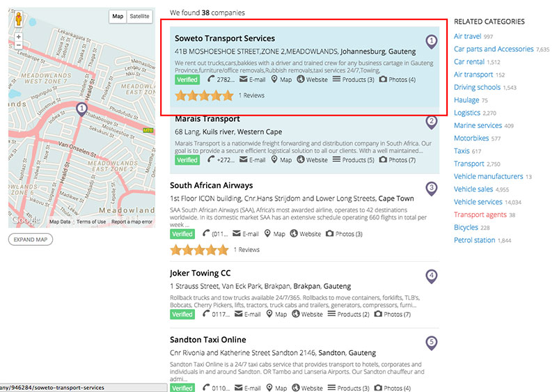Open the Vehicle manufacturers category

(489, 176)
